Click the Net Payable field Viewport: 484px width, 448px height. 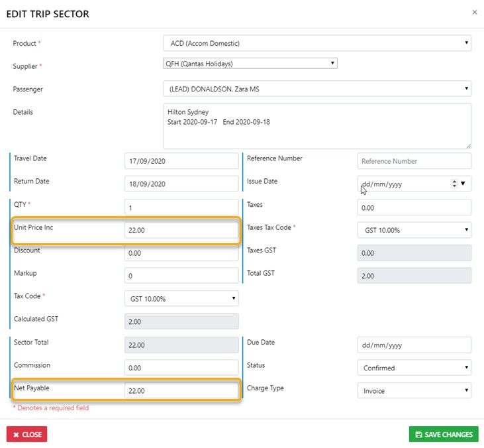[x=181, y=391]
